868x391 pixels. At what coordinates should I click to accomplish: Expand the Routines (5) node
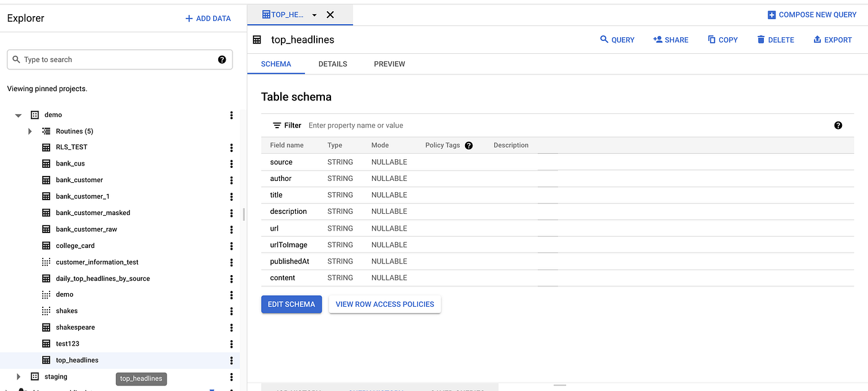[30, 131]
